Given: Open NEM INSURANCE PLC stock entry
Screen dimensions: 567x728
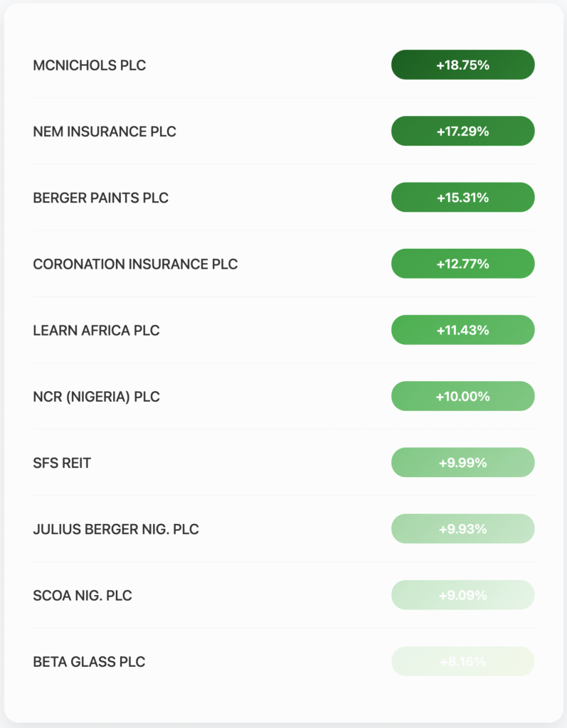Looking at the screenshot, I should pos(105,132).
